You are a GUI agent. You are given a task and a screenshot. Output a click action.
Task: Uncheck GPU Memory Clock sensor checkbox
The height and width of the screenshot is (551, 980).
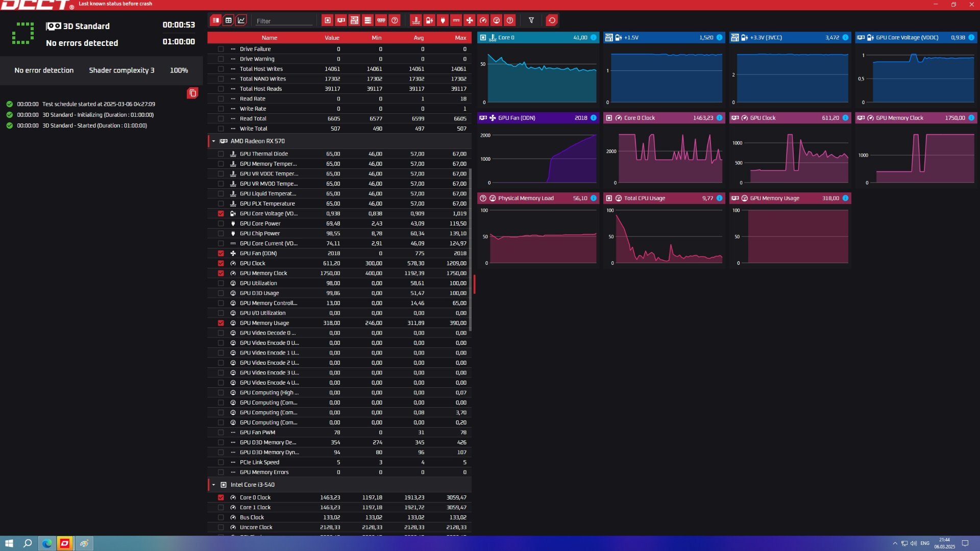pyautogui.click(x=221, y=273)
